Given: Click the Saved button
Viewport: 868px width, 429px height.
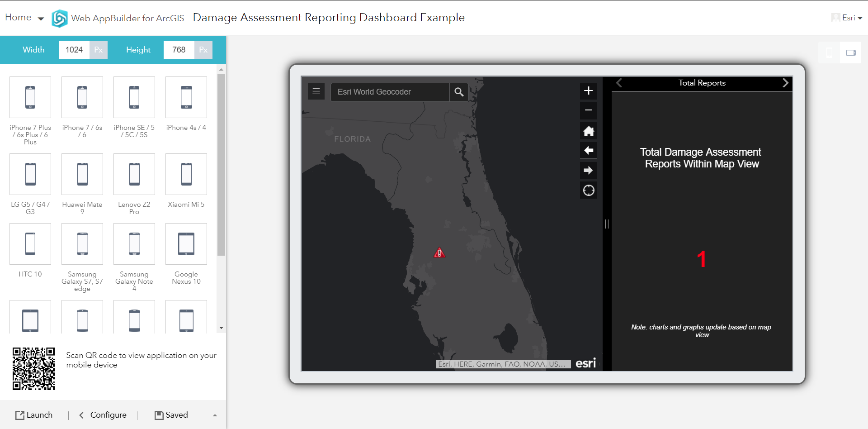Looking at the screenshot, I should (171, 415).
